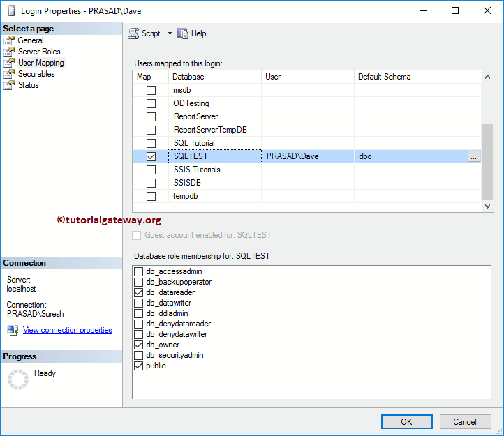The height and width of the screenshot is (436, 504).
Task: Disable the db_owner role
Action: 138,345
